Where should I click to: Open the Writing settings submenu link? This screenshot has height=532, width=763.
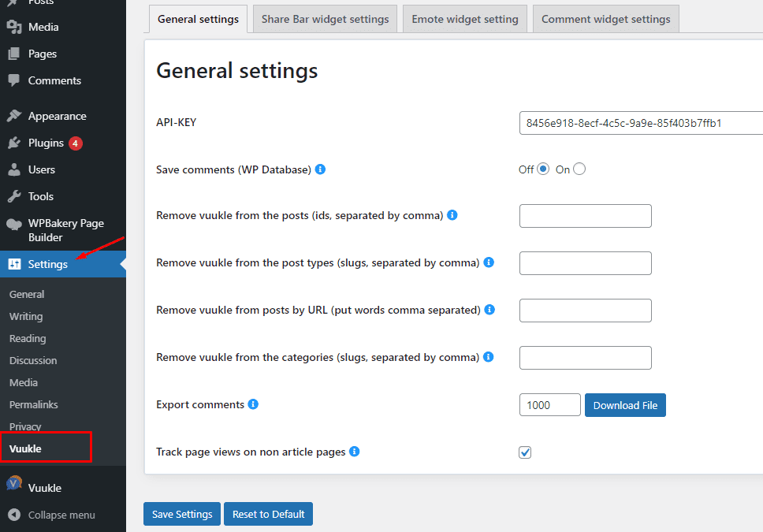tap(26, 316)
